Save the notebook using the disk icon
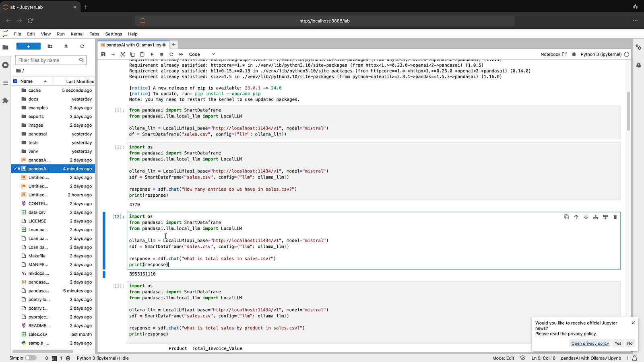 click(x=103, y=54)
